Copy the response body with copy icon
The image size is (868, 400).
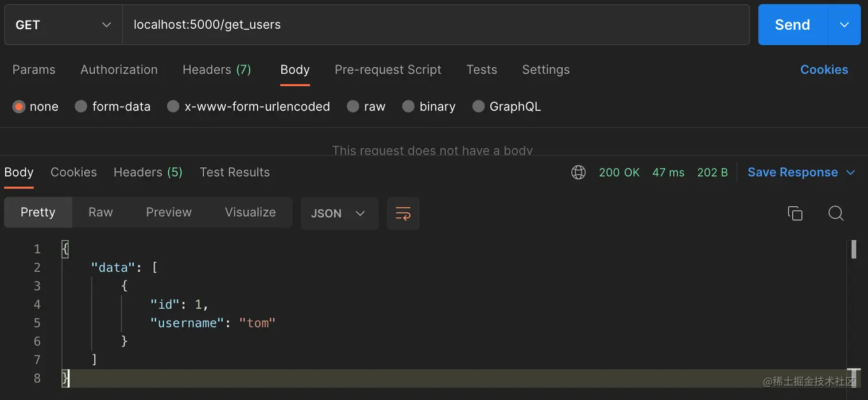tap(795, 213)
